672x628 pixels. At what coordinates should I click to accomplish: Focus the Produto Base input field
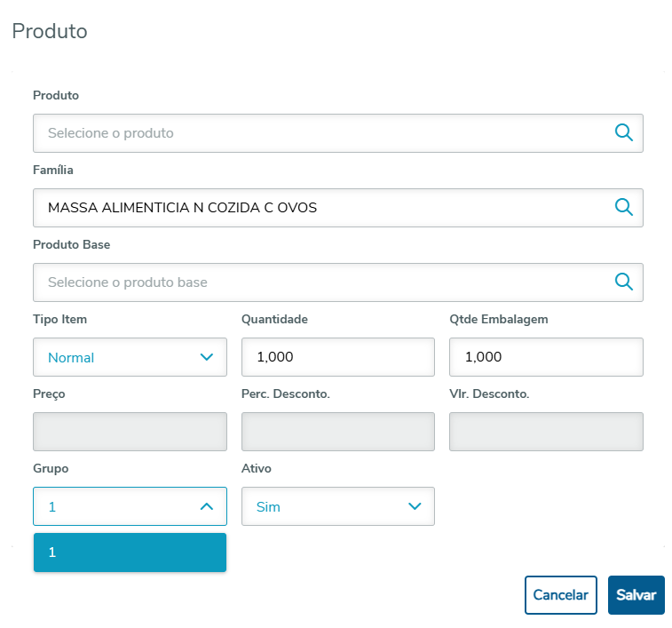click(x=320, y=282)
